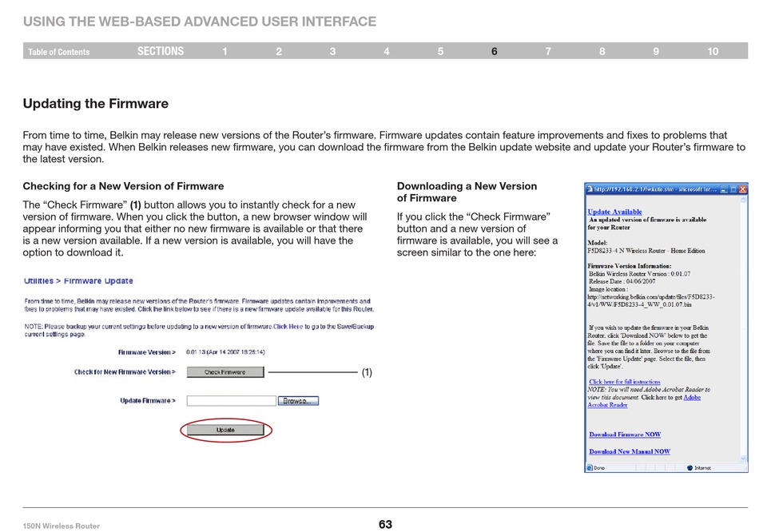Focus the Update Firmware file path field
Viewport: 759px width, 532px height.
[x=232, y=401]
